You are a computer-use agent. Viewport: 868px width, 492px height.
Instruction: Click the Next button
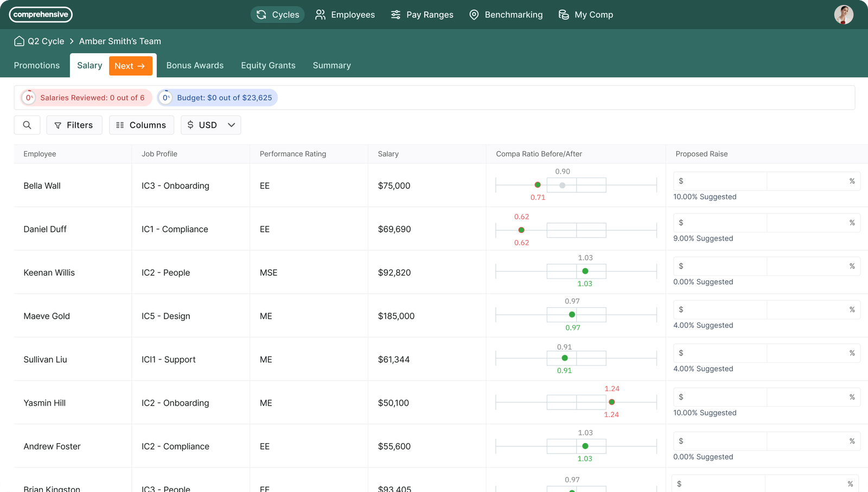click(131, 65)
